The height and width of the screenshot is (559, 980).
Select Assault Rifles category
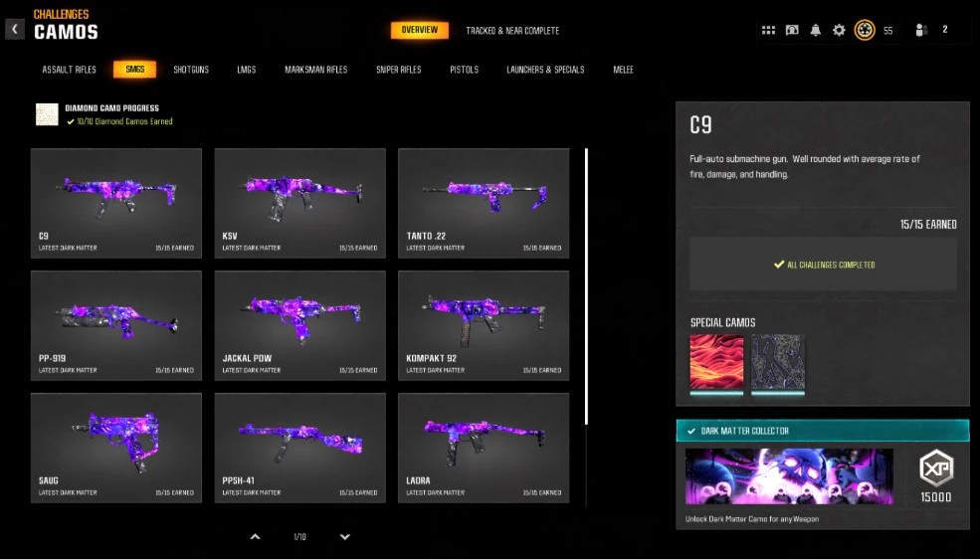[70, 70]
